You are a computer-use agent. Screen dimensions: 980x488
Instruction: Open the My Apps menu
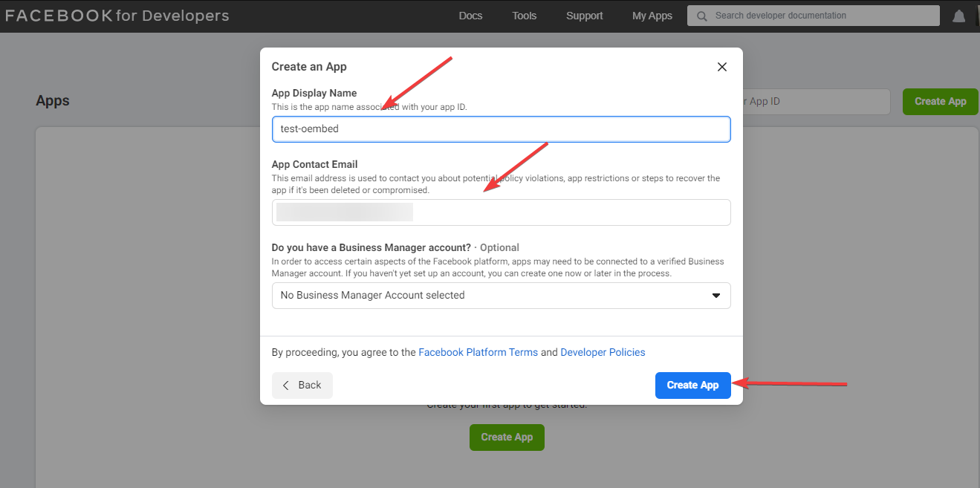(652, 16)
